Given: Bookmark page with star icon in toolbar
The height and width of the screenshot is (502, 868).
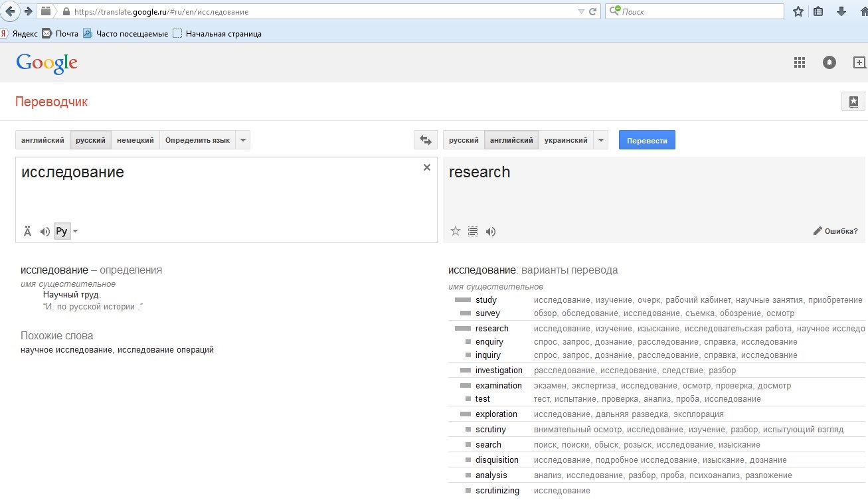Looking at the screenshot, I should click(798, 11).
